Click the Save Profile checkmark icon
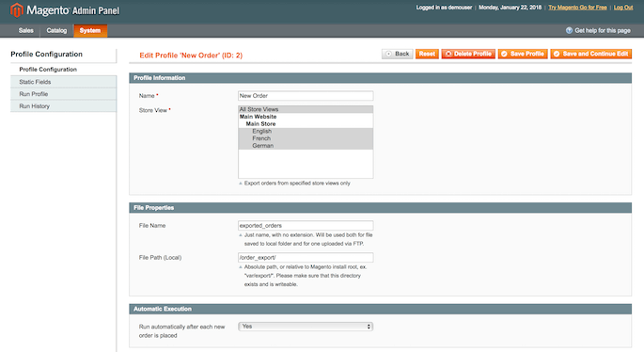The height and width of the screenshot is (352, 644). pos(504,54)
